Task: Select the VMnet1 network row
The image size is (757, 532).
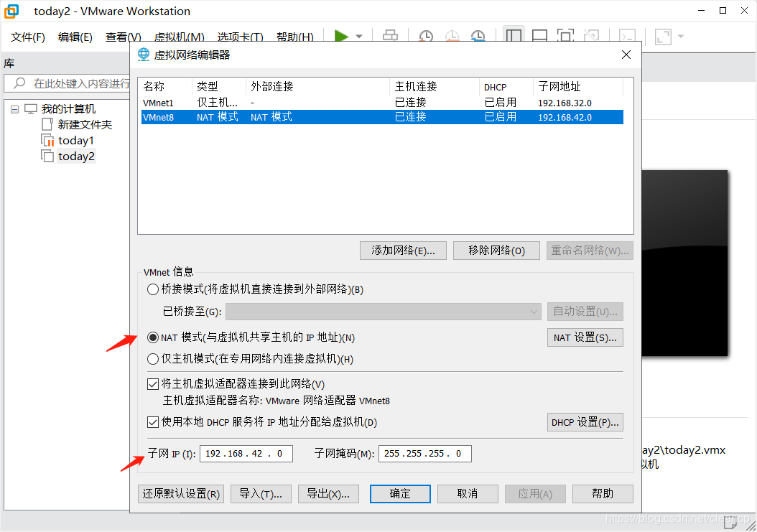Action: (382, 103)
